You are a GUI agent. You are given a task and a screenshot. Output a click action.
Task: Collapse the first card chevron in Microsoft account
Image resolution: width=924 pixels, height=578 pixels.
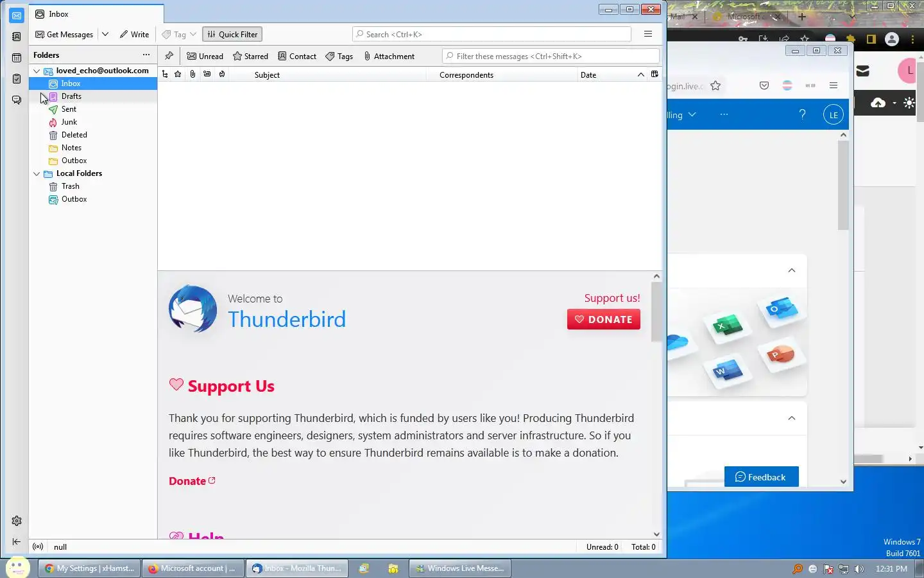(x=791, y=270)
